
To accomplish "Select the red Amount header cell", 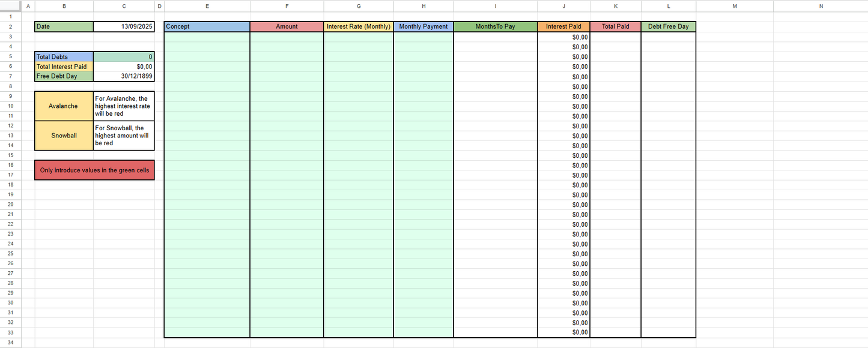I will (287, 27).
